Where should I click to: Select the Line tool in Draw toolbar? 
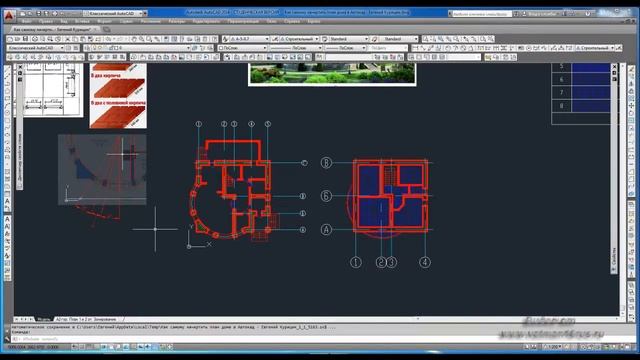coord(7,69)
